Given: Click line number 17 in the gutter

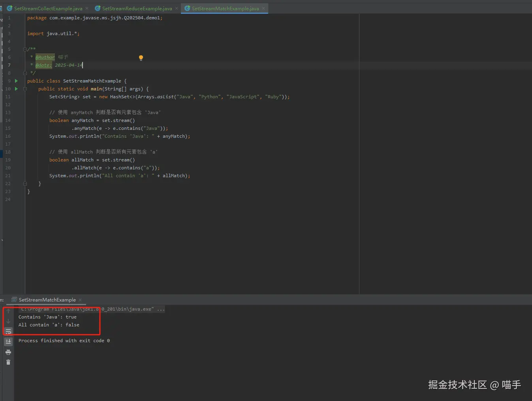Looking at the screenshot, I should 8,144.
